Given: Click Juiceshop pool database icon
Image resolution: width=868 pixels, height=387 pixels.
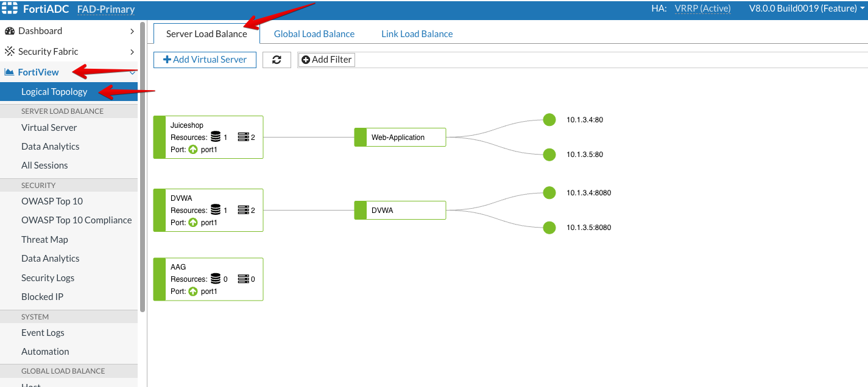Looking at the screenshot, I should click(x=215, y=137).
